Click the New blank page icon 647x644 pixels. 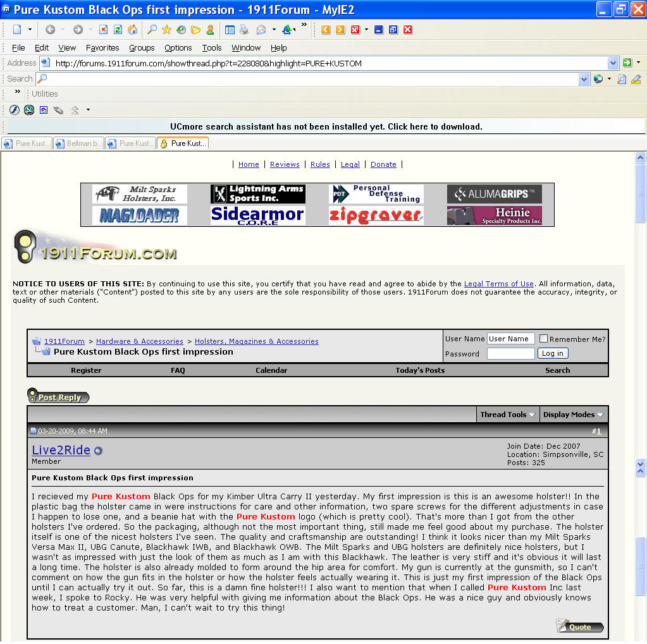pyautogui.click(x=17, y=30)
